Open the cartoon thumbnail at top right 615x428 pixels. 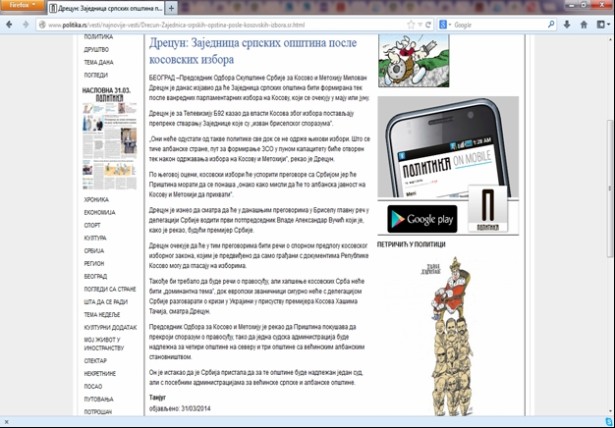pos(413,60)
